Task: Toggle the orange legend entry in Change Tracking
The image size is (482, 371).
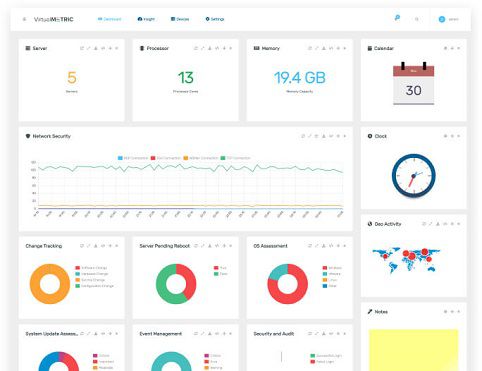Action: click(90, 280)
